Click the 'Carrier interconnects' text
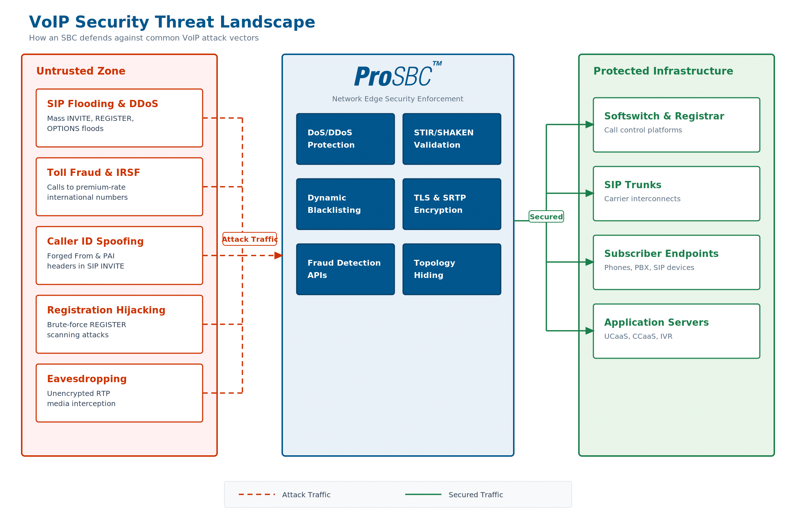 tap(642, 199)
